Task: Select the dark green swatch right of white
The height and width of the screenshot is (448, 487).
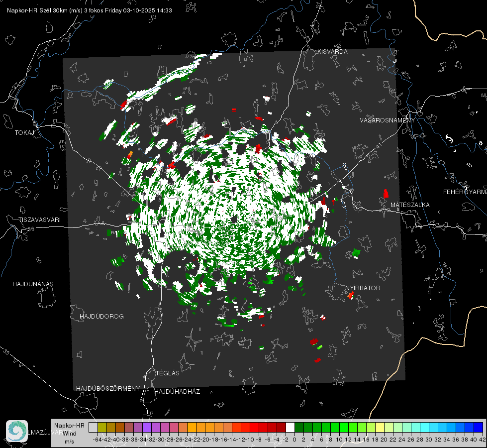Action: point(299,428)
